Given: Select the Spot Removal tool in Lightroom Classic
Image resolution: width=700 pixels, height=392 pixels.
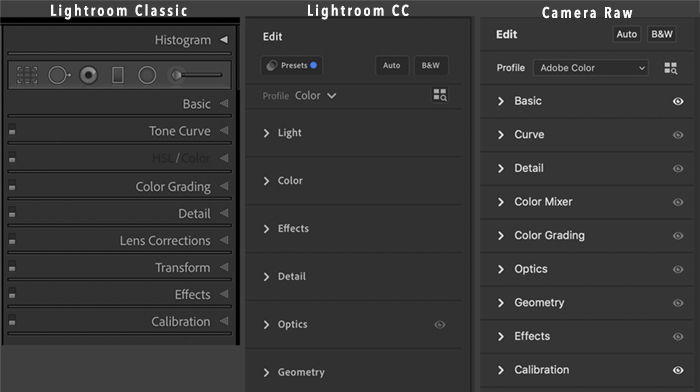Looking at the screenshot, I should [59, 75].
